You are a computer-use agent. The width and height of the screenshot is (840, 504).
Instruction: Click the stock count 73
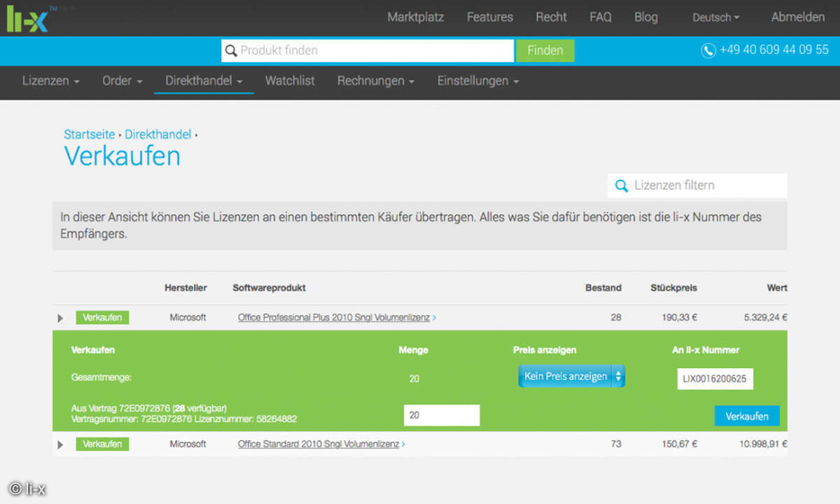[616, 444]
